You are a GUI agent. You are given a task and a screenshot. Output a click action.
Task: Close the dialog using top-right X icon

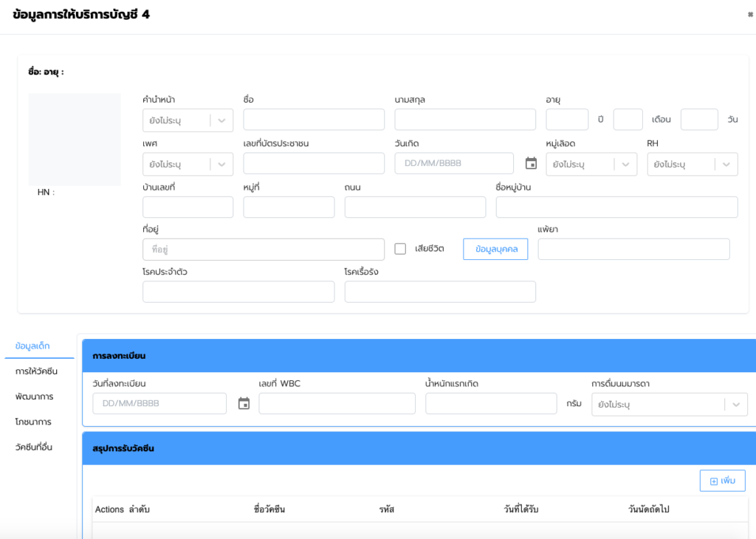point(750,15)
